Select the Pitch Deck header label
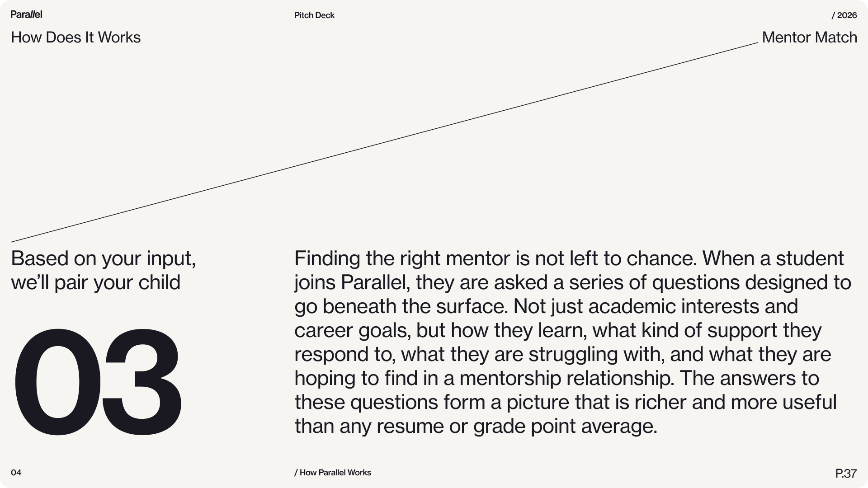This screenshot has height=488, width=868. pyautogui.click(x=314, y=15)
